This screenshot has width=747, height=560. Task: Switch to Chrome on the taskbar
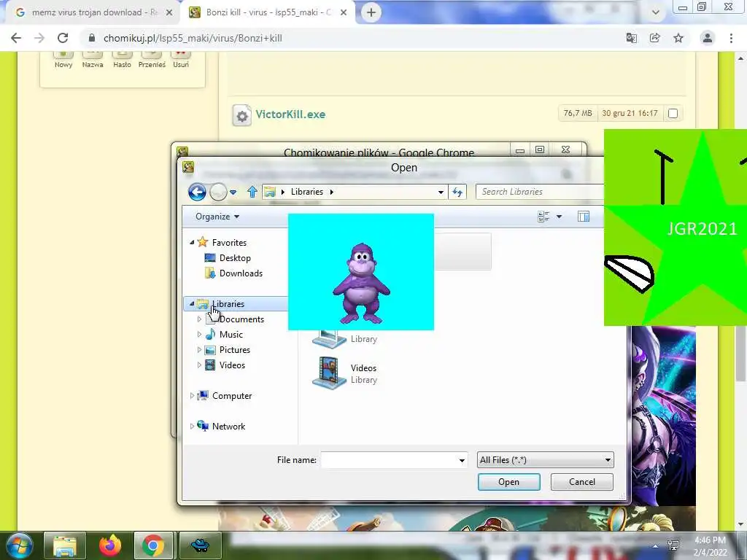pos(153,545)
